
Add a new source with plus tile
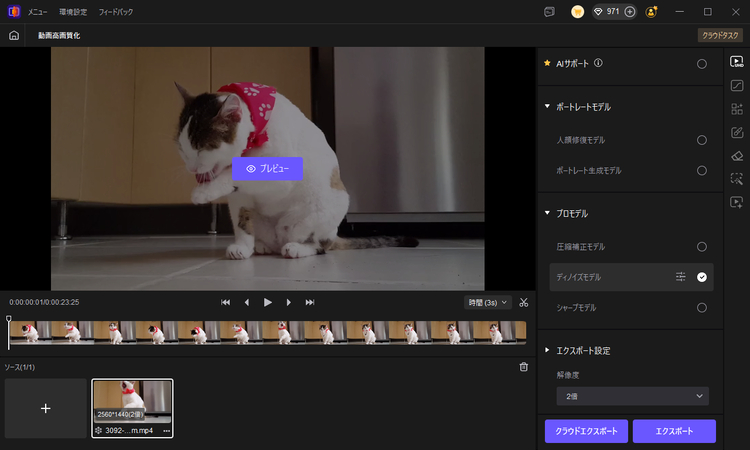[45, 408]
